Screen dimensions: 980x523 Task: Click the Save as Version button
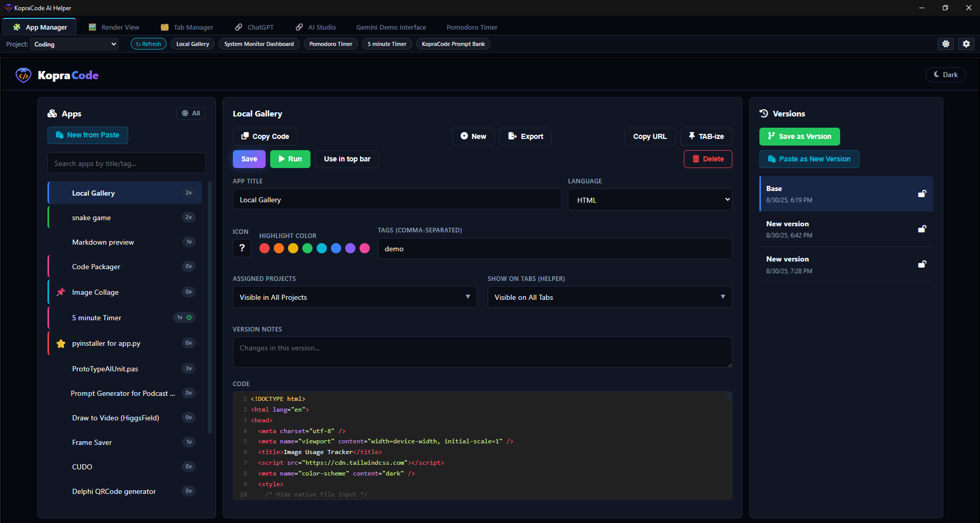pyautogui.click(x=799, y=136)
